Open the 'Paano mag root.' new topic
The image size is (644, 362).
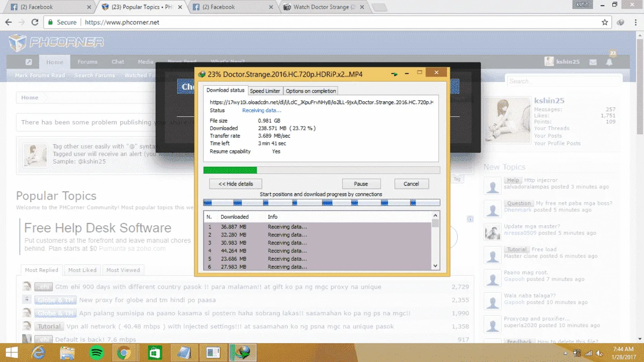pyautogui.click(x=525, y=272)
